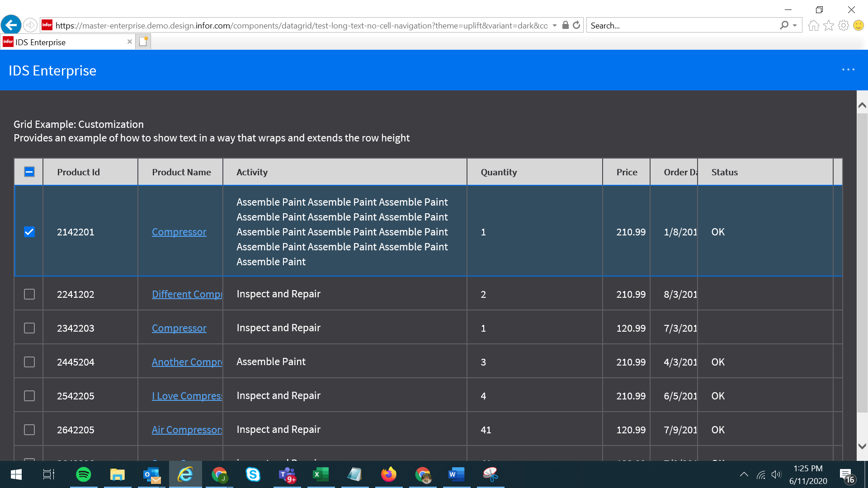The image size is (868, 488).
Task: Toggle the select-all header checkbox
Action: tap(29, 172)
